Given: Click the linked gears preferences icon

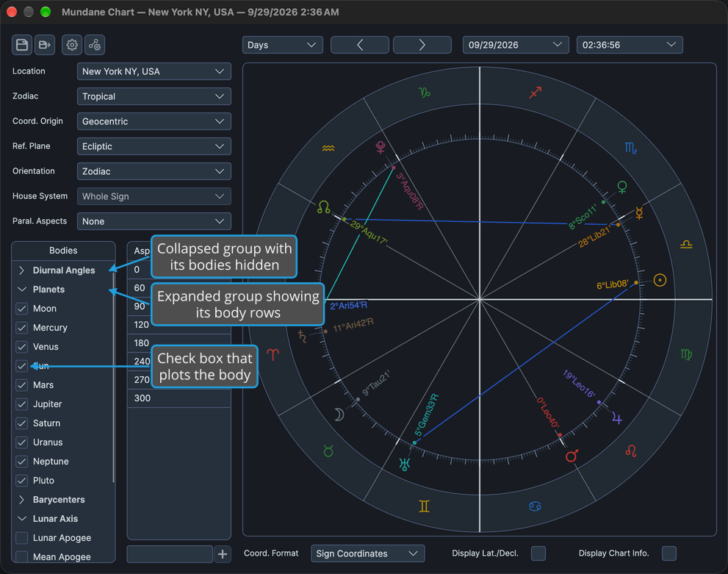Looking at the screenshot, I should pyautogui.click(x=95, y=45).
